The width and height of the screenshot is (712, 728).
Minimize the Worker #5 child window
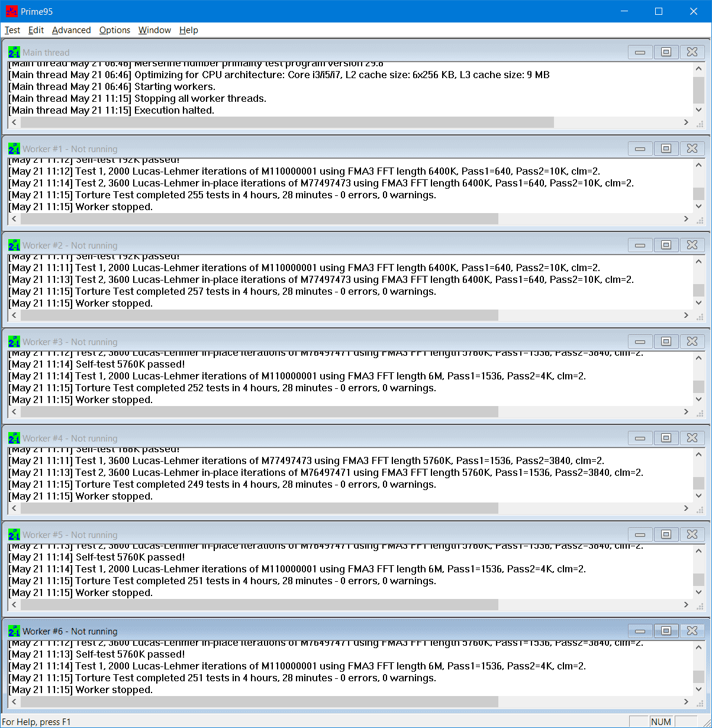pyautogui.click(x=640, y=534)
